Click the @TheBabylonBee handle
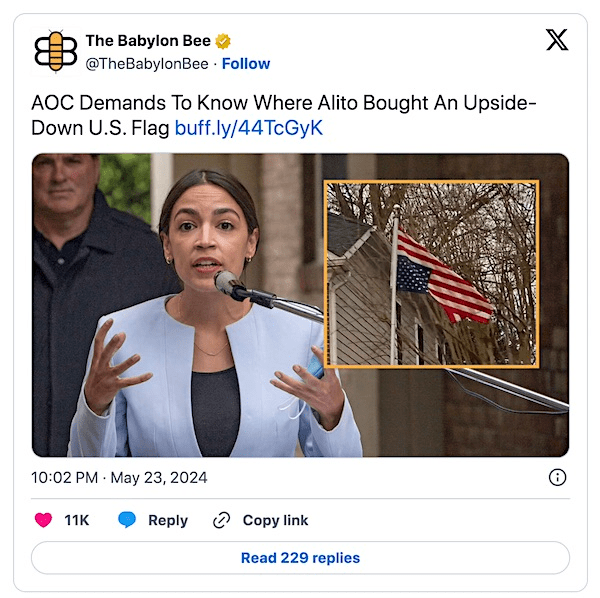 pyautogui.click(x=147, y=64)
